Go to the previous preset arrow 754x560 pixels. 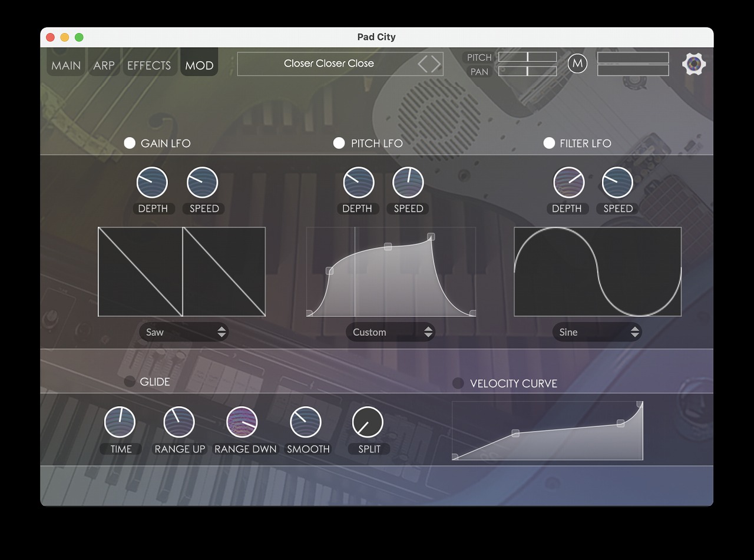[x=423, y=64]
